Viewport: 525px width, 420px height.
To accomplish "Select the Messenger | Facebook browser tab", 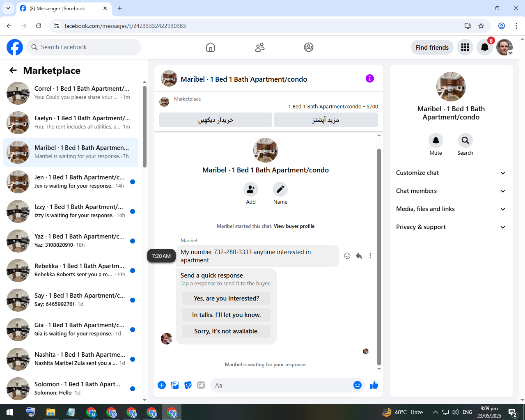I will [64, 9].
